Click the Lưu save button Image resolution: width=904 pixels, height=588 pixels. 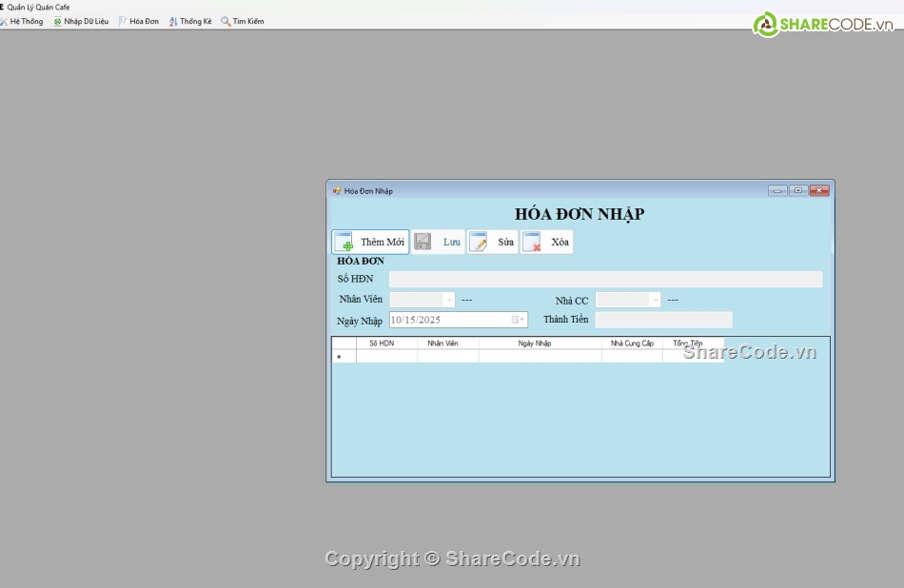coord(439,242)
